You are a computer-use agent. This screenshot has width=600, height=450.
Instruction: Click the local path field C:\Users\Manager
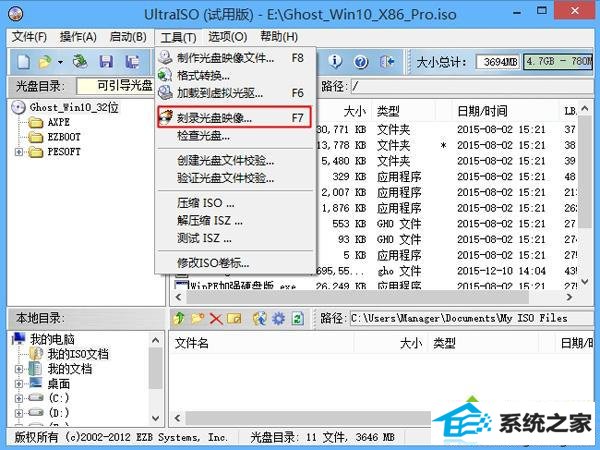[x=472, y=318]
